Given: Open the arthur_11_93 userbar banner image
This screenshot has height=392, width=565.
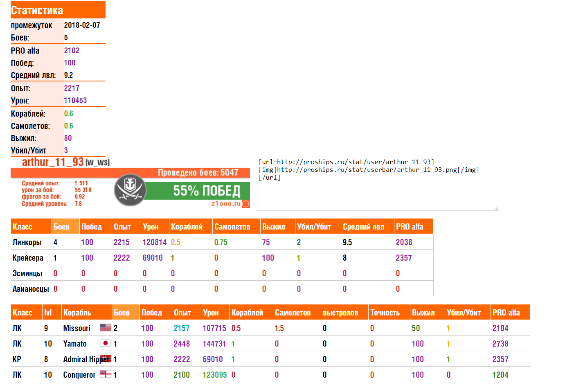Looking at the screenshot, I should pos(130,183).
